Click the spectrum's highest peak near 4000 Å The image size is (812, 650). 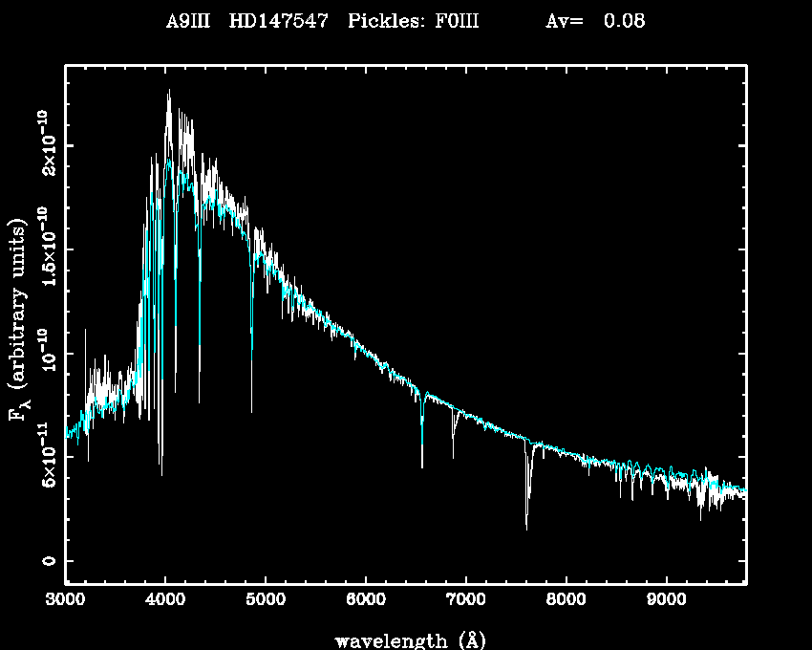pos(169,92)
